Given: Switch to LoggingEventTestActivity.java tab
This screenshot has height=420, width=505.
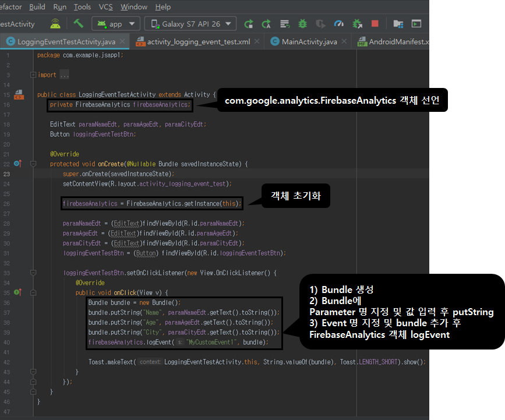Looking at the screenshot, I should [x=65, y=41].
